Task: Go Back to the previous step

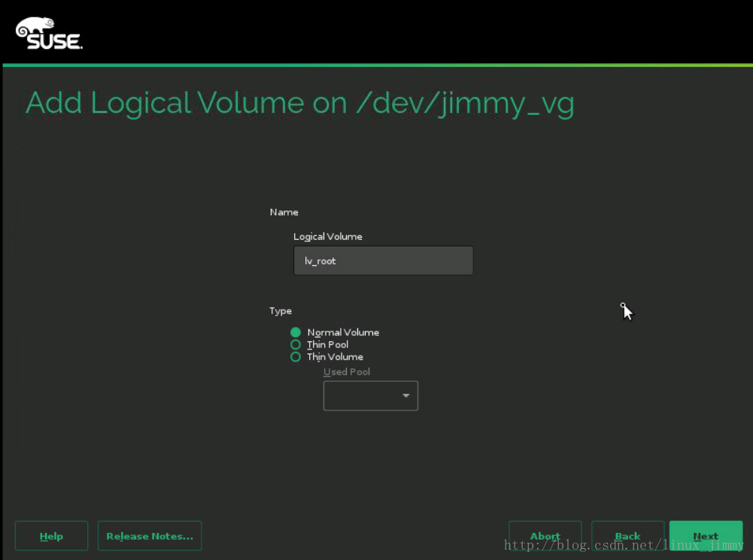Action: [x=627, y=535]
